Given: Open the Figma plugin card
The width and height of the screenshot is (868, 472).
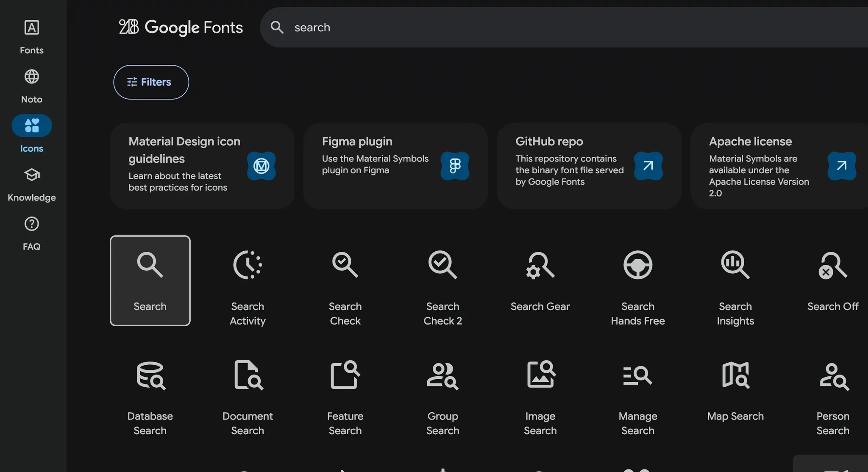Looking at the screenshot, I should pos(395,166).
